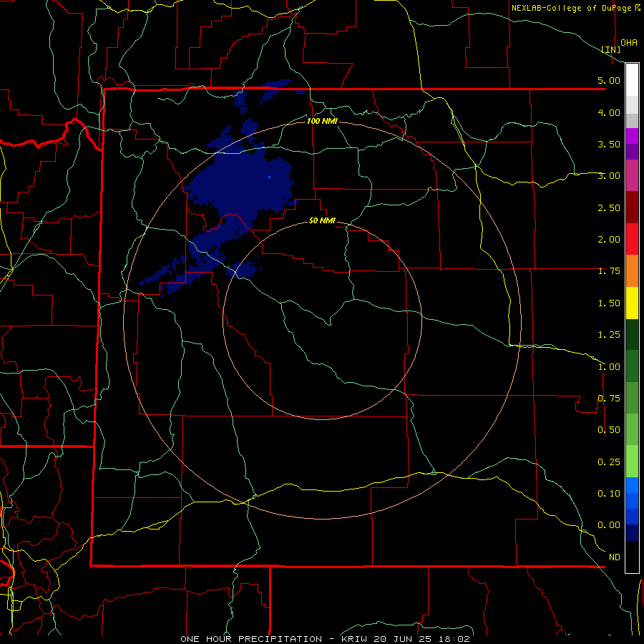Viewport: 644px width, 644px height.
Task: Click the 0.25 legend value
Action: (x=609, y=462)
